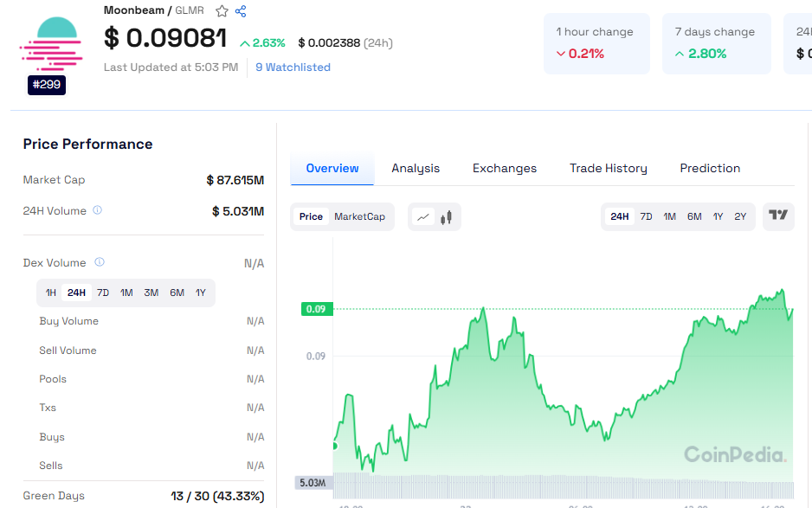Open the Trade History tab
The height and width of the screenshot is (508, 812).
pyautogui.click(x=609, y=168)
